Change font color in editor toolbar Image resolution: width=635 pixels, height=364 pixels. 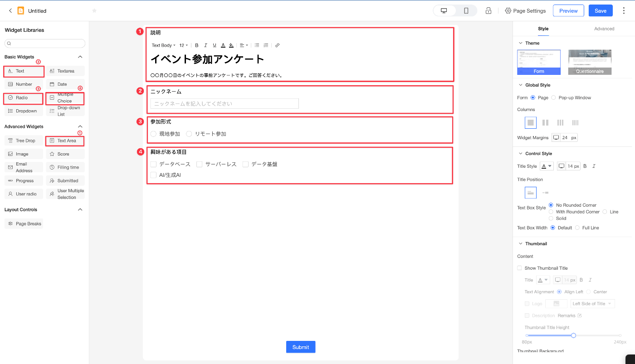[x=223, y=45]
